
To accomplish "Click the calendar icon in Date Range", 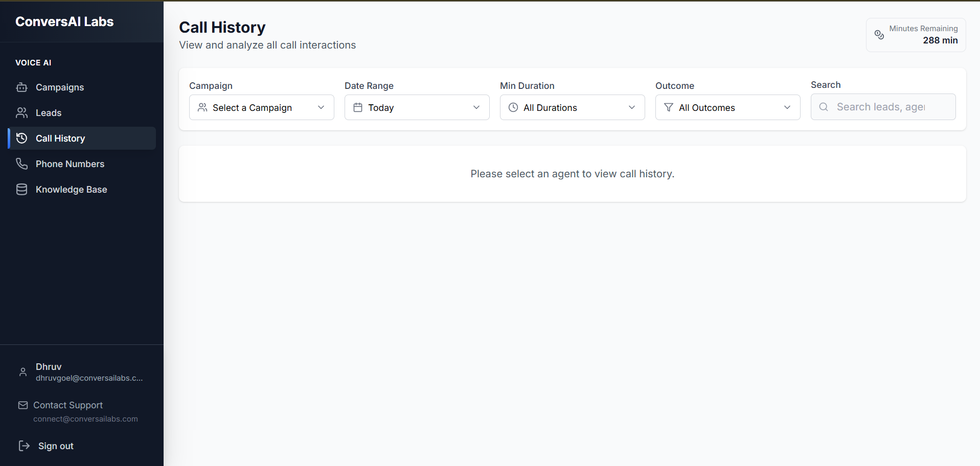I will [x=358, y=107].
